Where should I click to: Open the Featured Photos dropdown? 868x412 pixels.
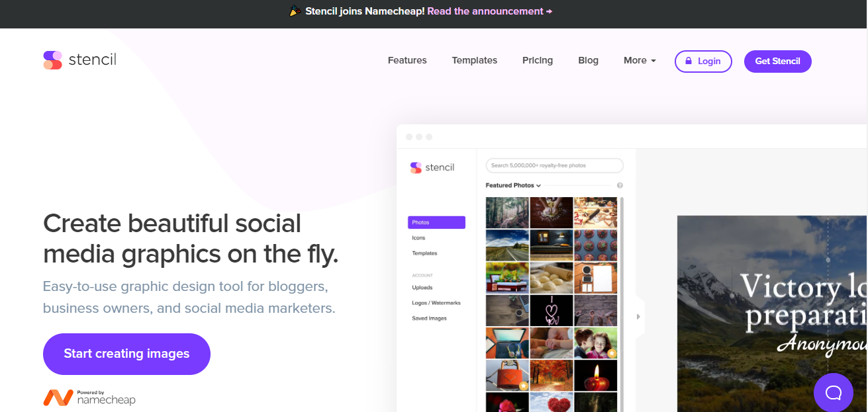[513, 186]
